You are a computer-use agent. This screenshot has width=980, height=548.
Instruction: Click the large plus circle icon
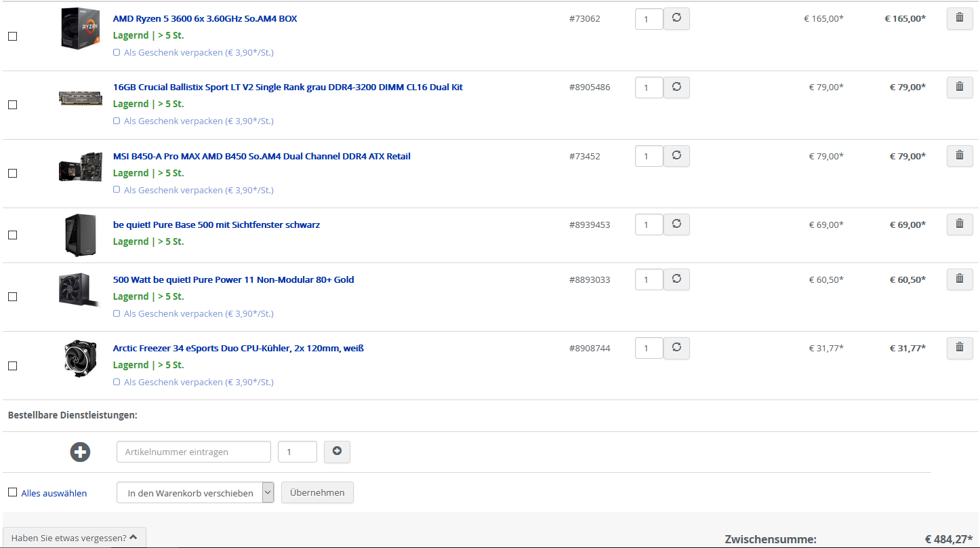click(80, 452)
